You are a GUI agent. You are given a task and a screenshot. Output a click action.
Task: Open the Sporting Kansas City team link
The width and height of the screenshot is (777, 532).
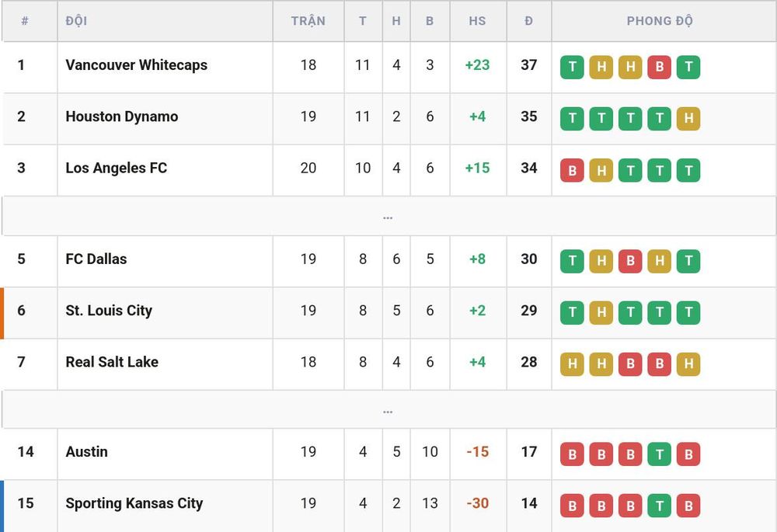[134, 503]
